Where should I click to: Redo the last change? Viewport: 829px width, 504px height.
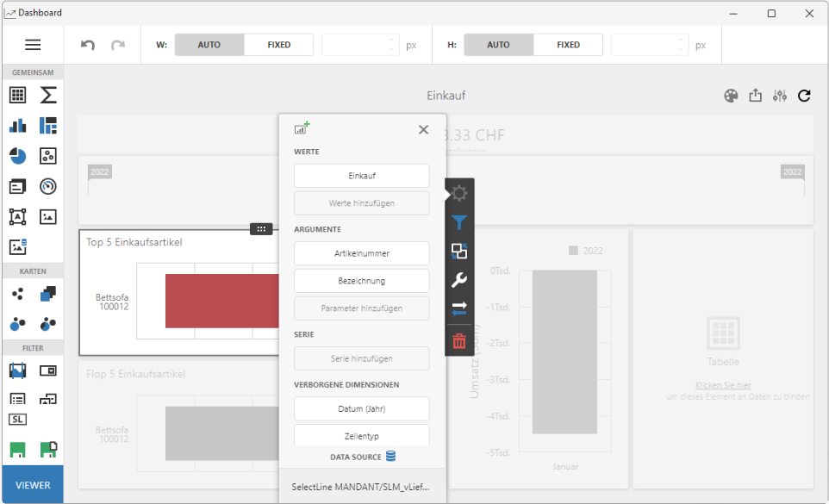pyautogui.click(x=118, y=45)
